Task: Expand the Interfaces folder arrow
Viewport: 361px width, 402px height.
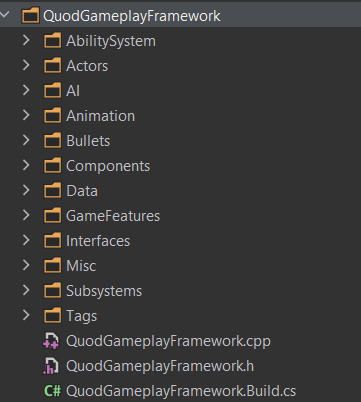Action: point(26,240)
